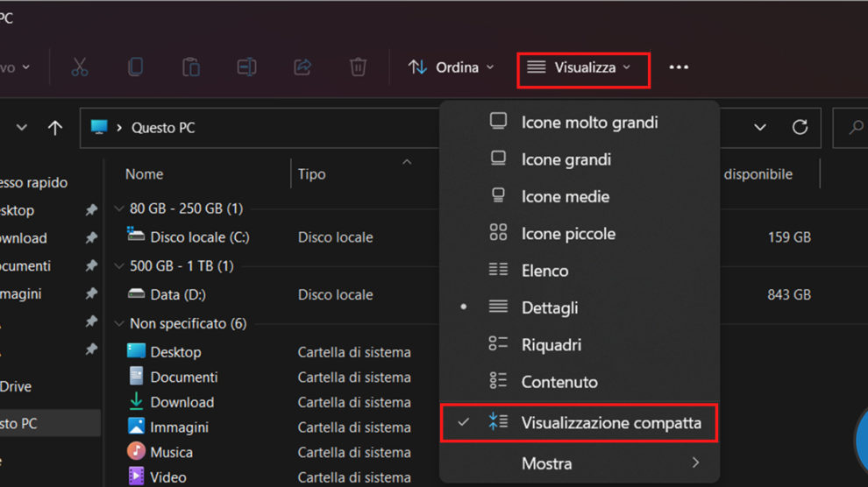The image size is (868, 487).
Task: Select the Elenco view option
Action: (x=544, y=271)
